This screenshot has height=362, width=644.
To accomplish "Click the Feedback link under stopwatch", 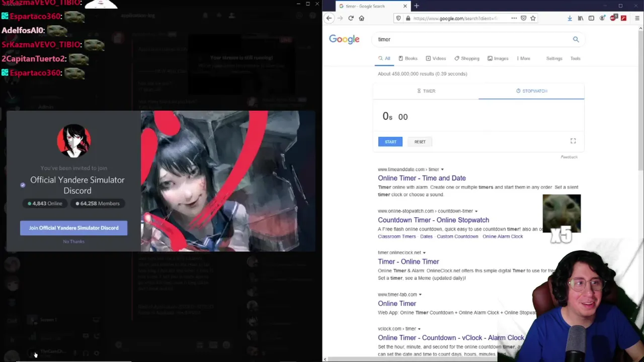I will [x=569, y=157].
